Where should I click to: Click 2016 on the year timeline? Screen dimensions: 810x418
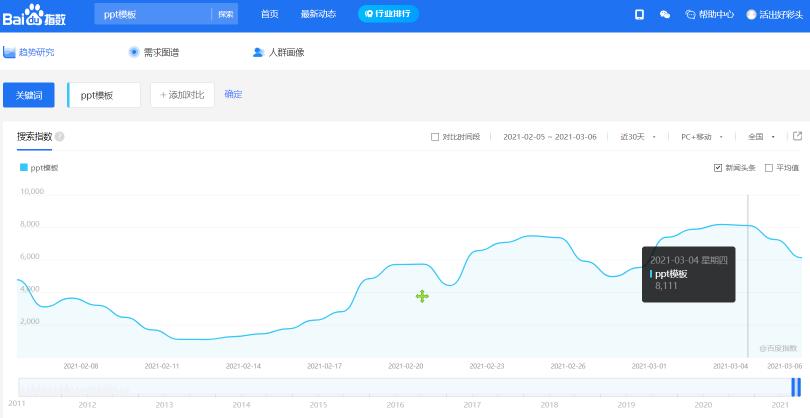396,405
